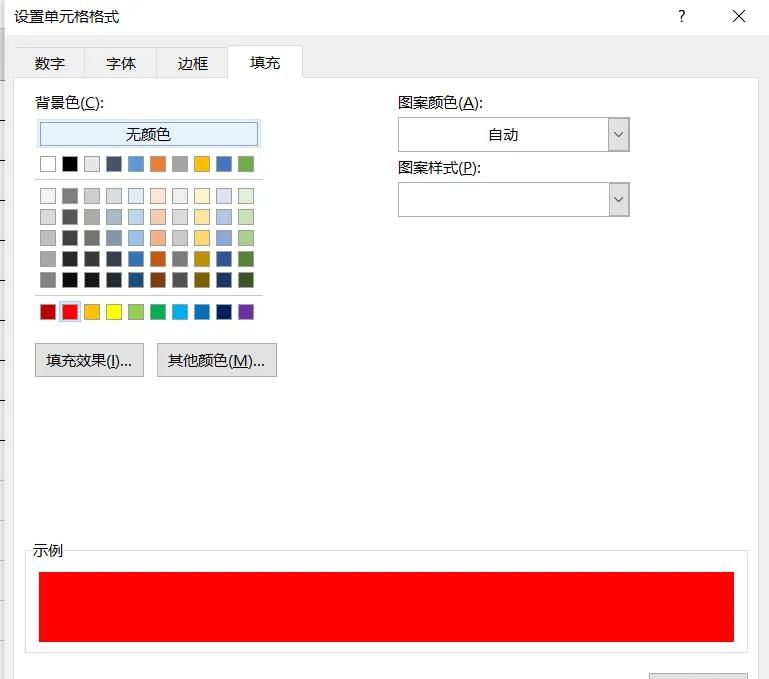Screen dimensions: 769x679
Task: Pick the black swatch in theme row
Action: click(70, 164)
